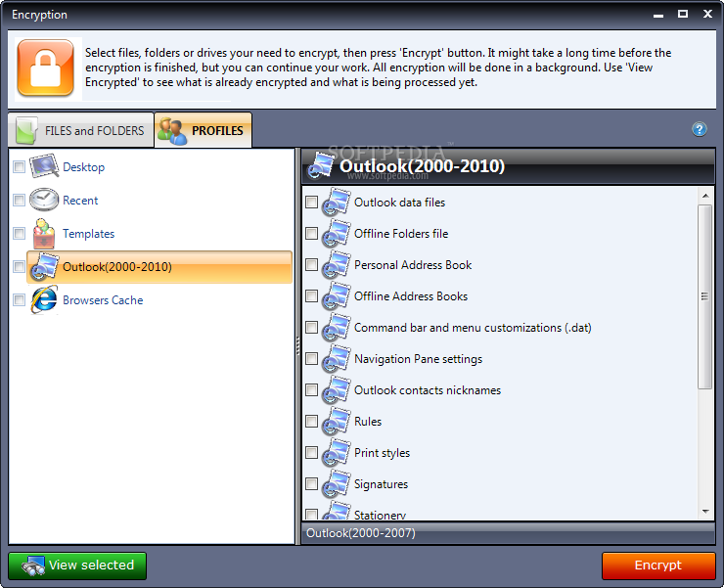This screenshot has height=588, width=724.
Task: Click the Outlook(2000-2010) profile icon in left list
Action: click(44, 266)
